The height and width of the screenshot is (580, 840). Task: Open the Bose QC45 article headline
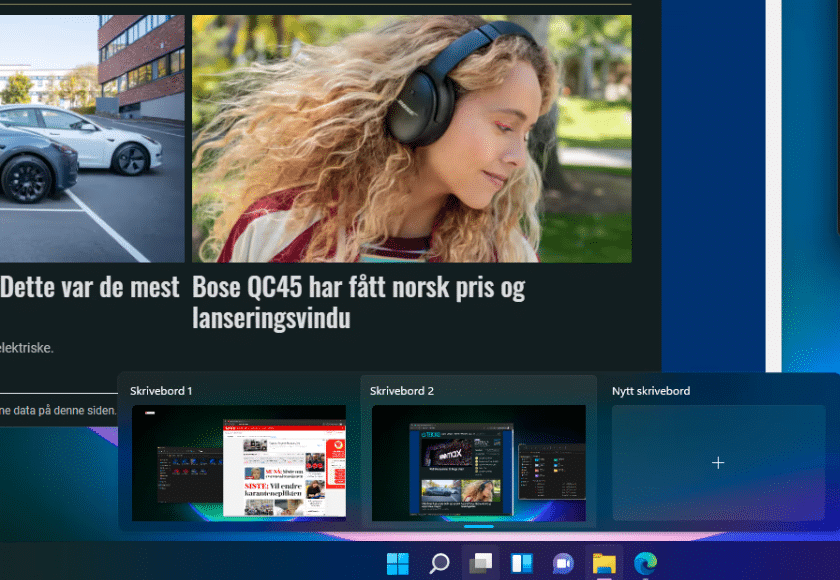click(358, 303)
